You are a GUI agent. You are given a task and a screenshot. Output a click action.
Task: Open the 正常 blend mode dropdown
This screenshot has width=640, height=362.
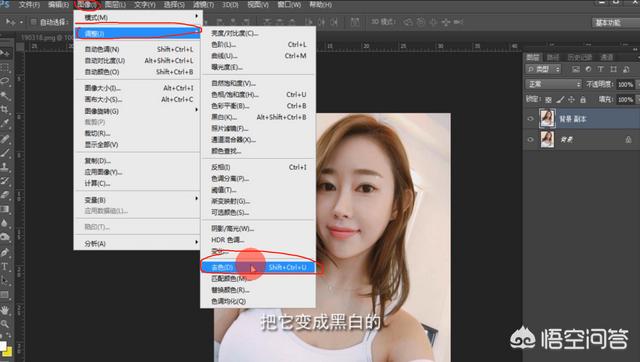point(553,84)
